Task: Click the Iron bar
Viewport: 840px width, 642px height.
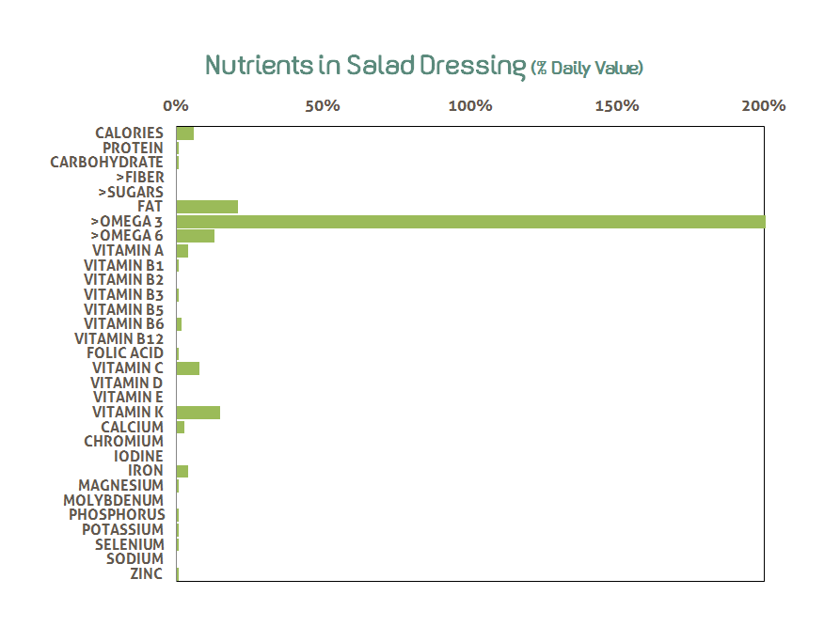Action: (x=182, y=471)
